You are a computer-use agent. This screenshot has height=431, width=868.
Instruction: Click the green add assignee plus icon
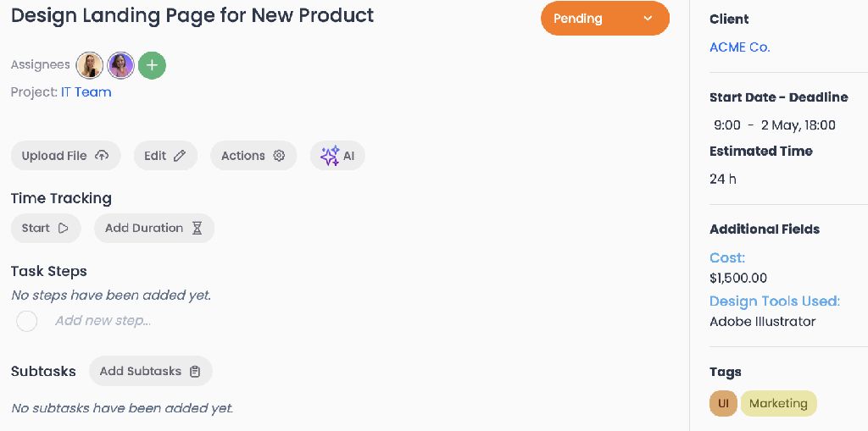[x=152, y=65]
